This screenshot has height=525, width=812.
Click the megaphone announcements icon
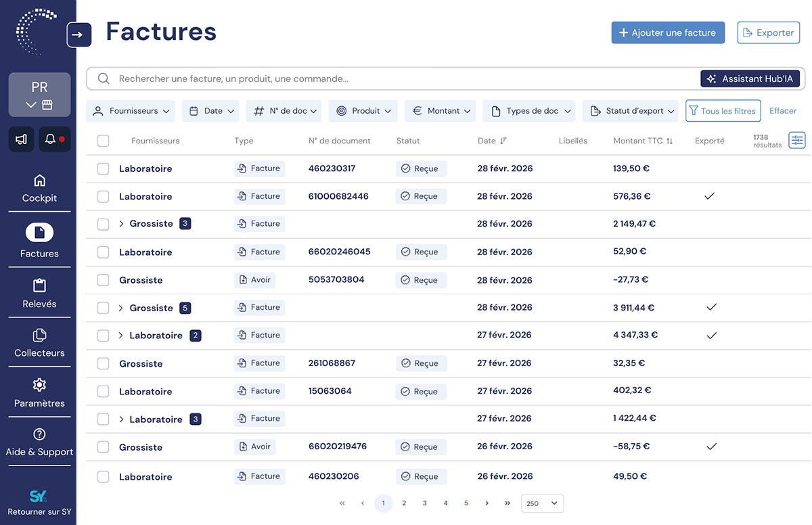(x=21, y=139)
